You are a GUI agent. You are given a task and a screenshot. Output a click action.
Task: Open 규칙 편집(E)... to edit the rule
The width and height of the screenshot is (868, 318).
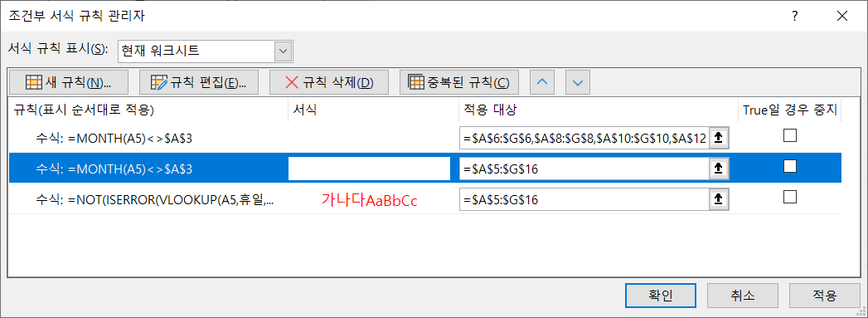[199, 82]
